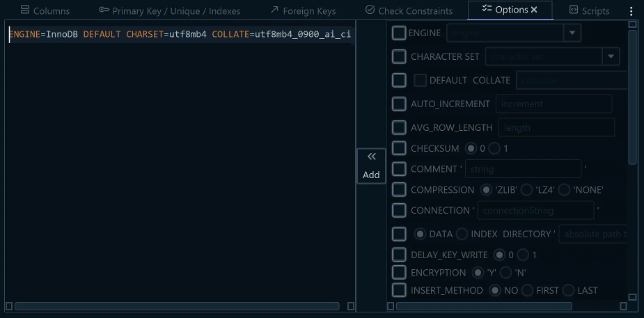Click the options panel horizontal scrollbar thumb
The image size is (644, 318).
click(485, 306)
